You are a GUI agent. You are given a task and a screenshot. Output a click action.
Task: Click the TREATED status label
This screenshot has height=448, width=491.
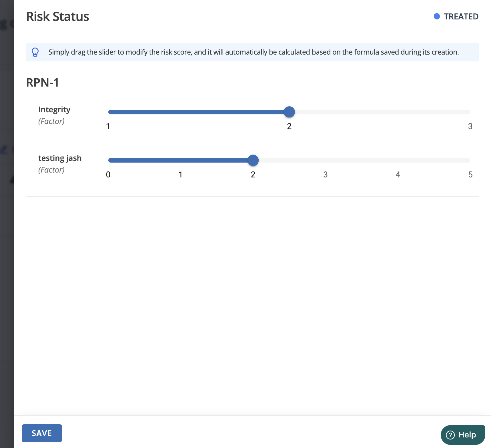(461, 17)
